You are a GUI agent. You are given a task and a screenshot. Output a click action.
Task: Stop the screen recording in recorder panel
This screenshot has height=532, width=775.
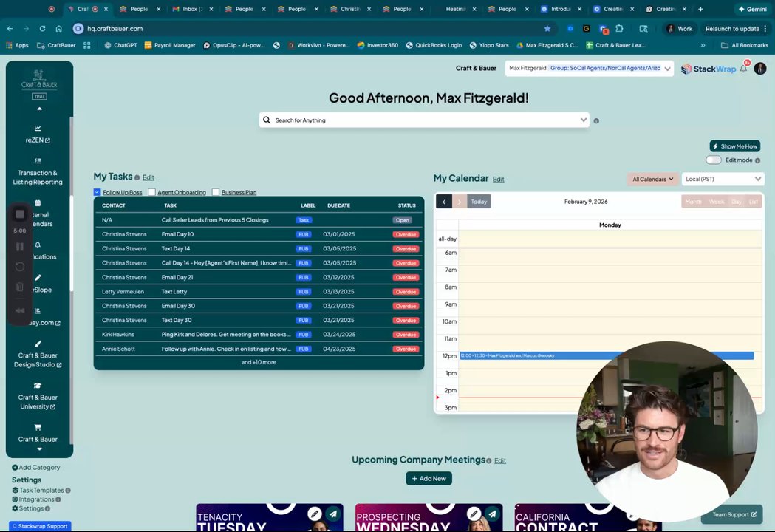20,214
